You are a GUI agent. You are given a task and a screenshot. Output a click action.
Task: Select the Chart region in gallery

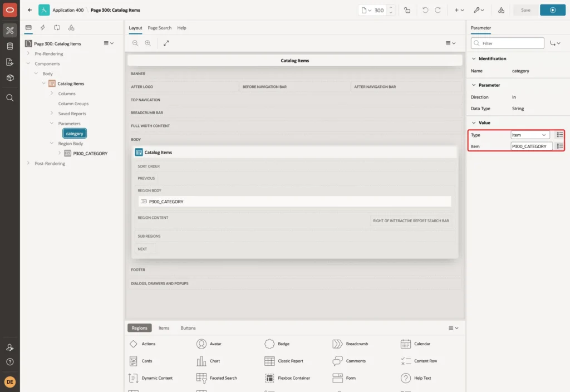(x=208, y=361)
